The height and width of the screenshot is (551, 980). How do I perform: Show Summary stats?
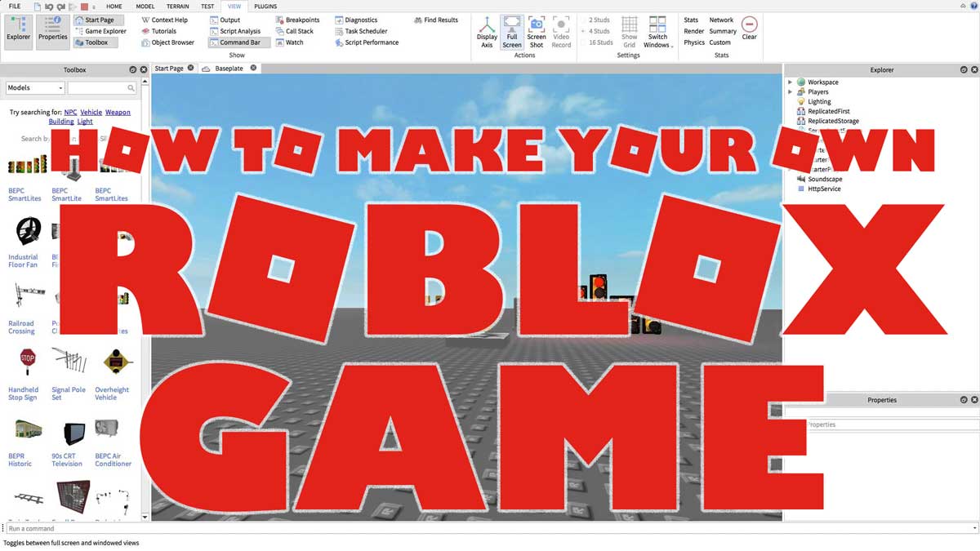723,31
